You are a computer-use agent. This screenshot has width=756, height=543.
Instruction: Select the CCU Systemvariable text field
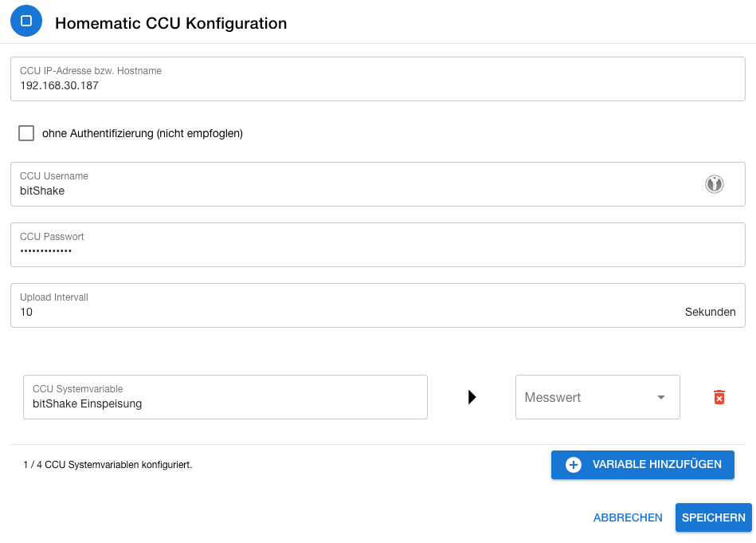[x=225, y=396]
